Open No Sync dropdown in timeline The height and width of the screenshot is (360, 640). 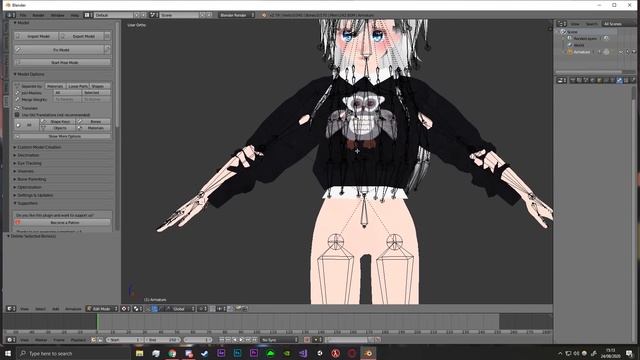pos(280,340)
